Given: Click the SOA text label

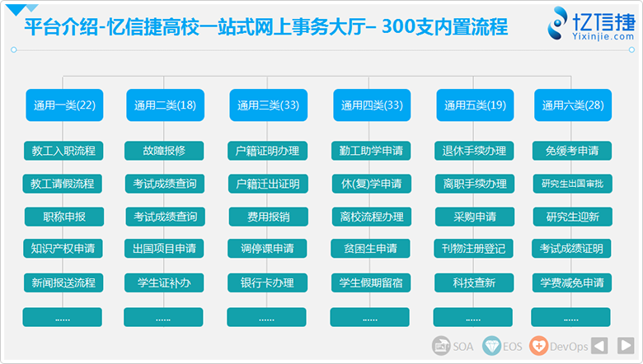Looking at the screenshot, I should coord(463,347).
